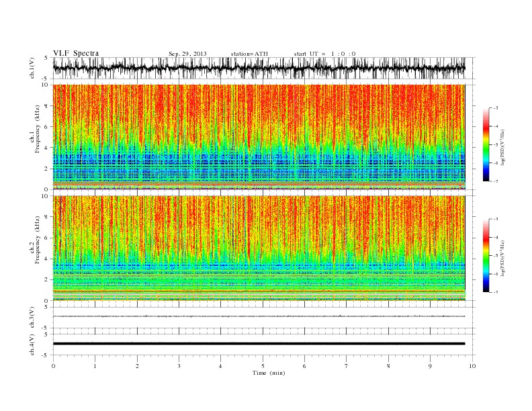Select the "Time (min)" axis title

[x=269, y=373]
